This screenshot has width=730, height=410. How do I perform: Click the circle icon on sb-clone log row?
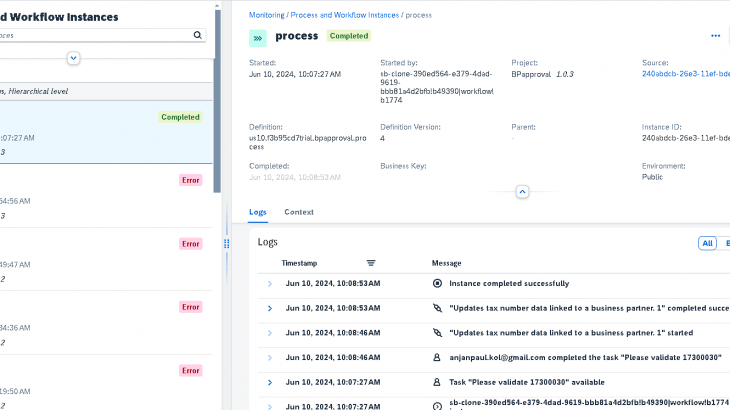(x=437, y=406)
